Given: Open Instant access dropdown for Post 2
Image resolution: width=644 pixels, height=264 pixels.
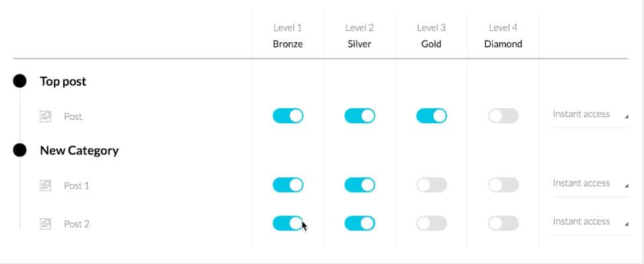Looking at the screenshot, I should 591,222.
